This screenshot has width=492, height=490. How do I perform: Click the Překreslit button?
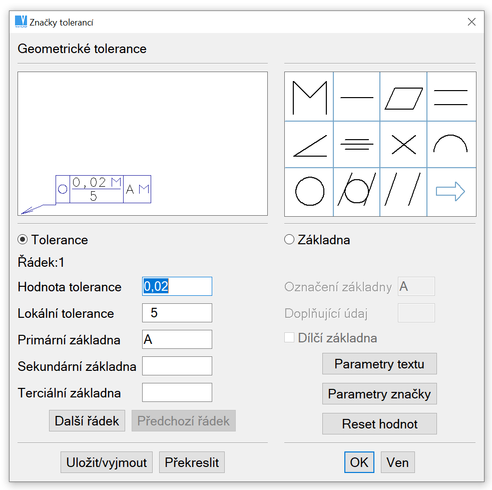tap(192, 462)
